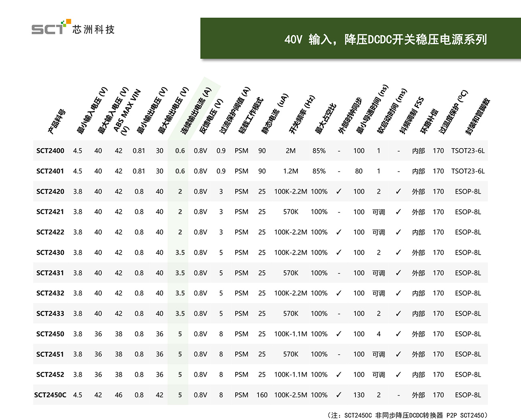Select the SCT2432 product name
Screen dimensions: 521x420
coord(50,293)
